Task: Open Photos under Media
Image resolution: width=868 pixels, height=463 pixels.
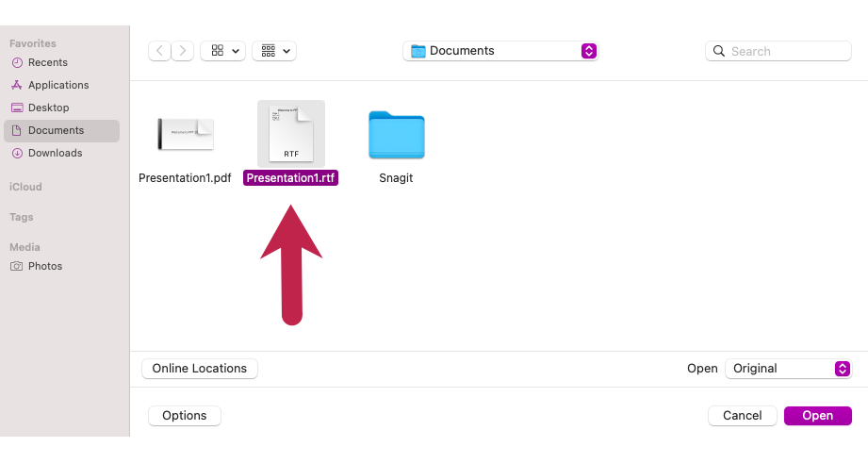Action: 61,267
